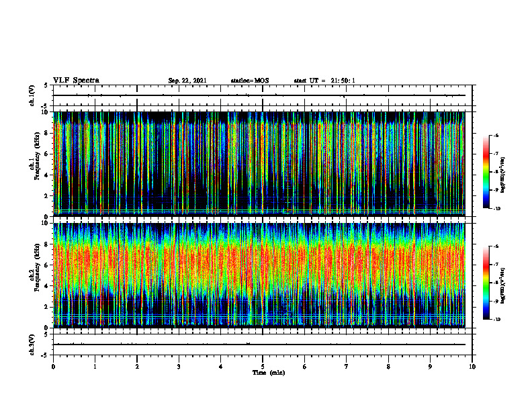Click the ch.2 spectrogram panel
532x411 pixels.
pyautogui.click(x=259, y=275)
